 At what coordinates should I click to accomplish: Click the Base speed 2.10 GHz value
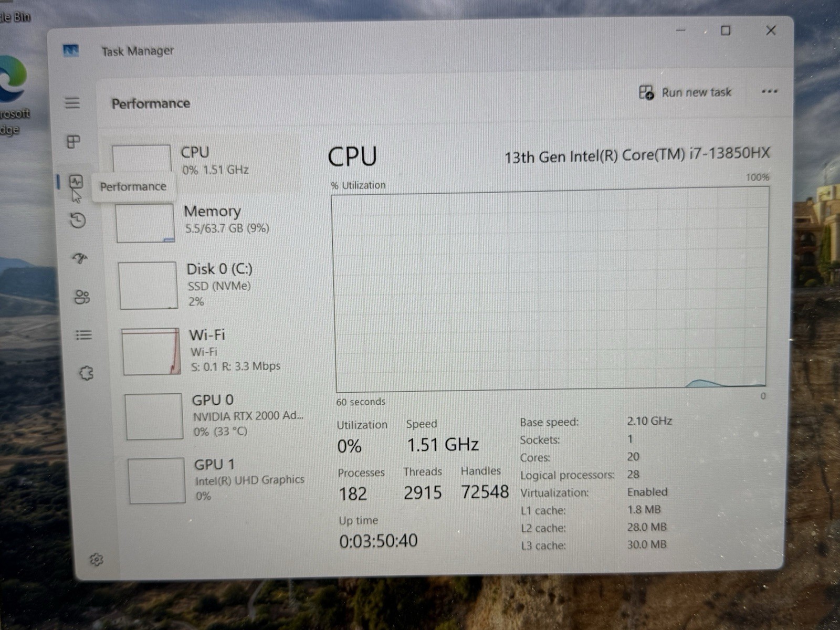pos(649,421)
